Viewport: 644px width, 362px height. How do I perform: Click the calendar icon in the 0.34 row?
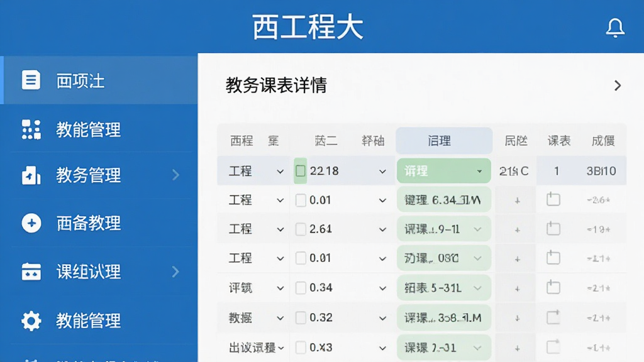coord(553,287)
